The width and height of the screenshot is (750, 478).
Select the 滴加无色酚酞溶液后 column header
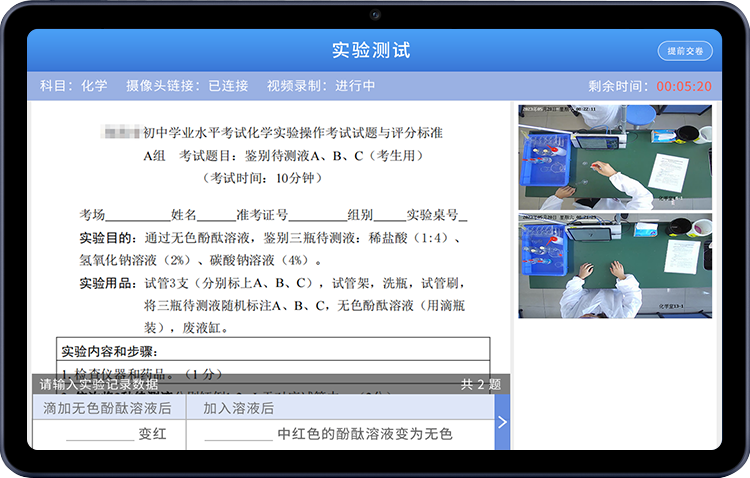110,408
